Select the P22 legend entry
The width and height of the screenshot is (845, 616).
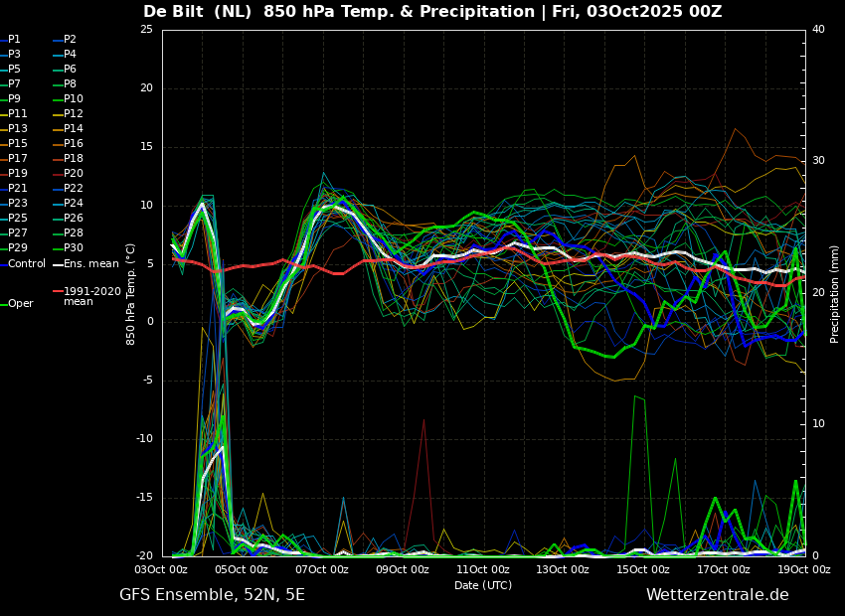[x=68, y=188]
